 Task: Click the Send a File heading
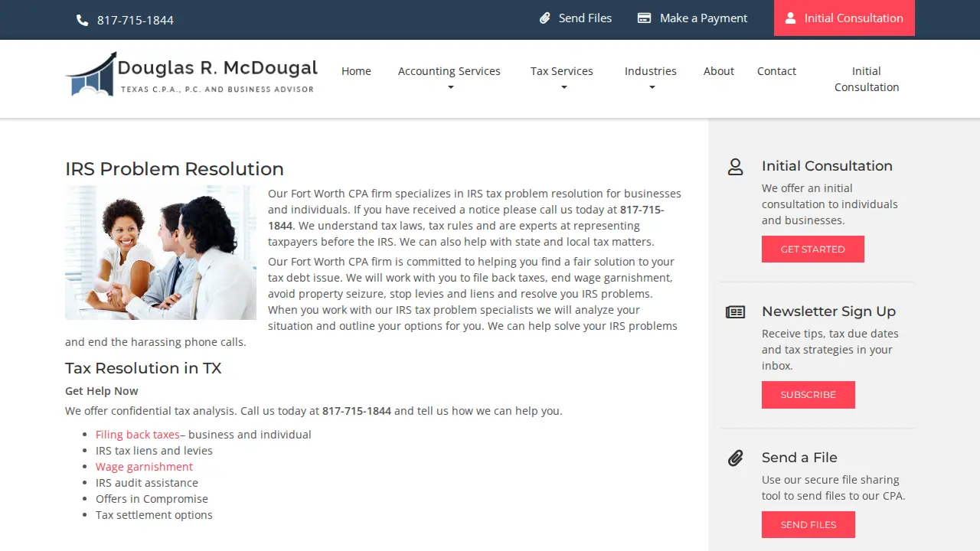coord(799,458)
